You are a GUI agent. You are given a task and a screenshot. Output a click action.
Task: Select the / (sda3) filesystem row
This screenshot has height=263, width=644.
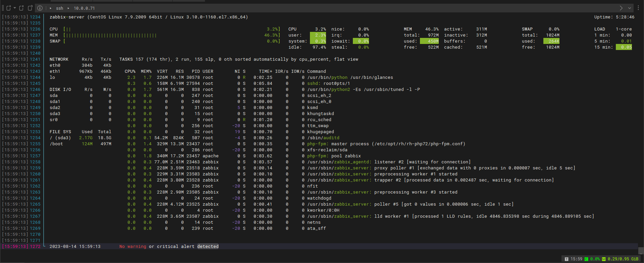click(x=80, y=138)
